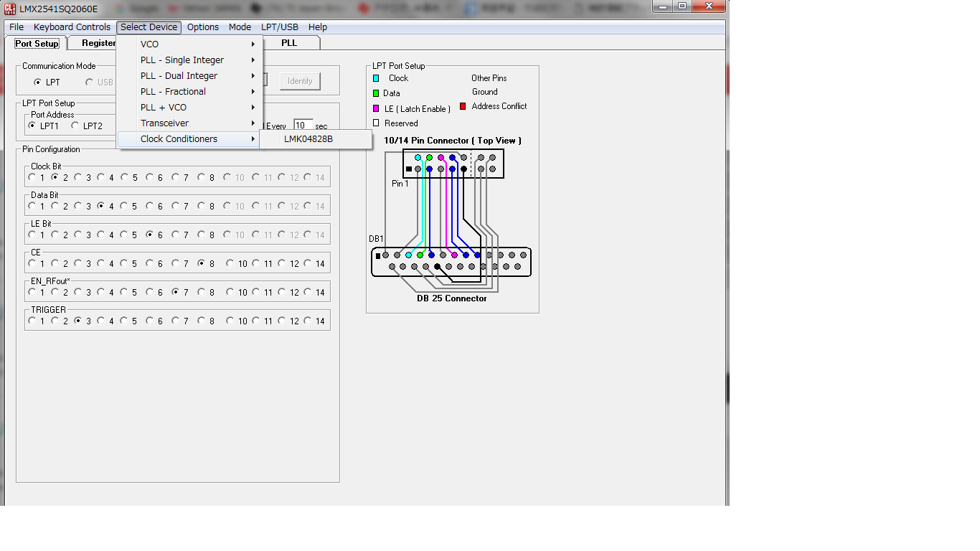Minimize the application window
Screen dimensions: 980x551
pos(663,6)
